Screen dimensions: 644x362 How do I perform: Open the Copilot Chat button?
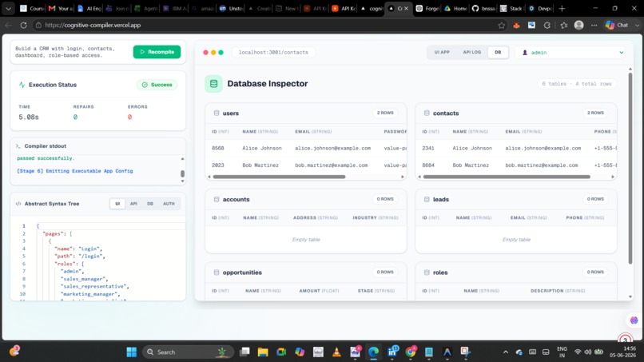618,25
